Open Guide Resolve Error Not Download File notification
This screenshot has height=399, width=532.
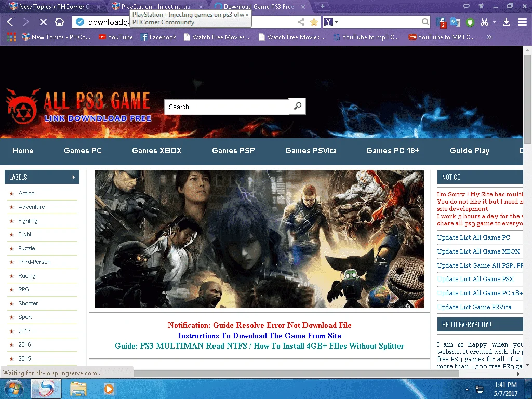[259, 325]
